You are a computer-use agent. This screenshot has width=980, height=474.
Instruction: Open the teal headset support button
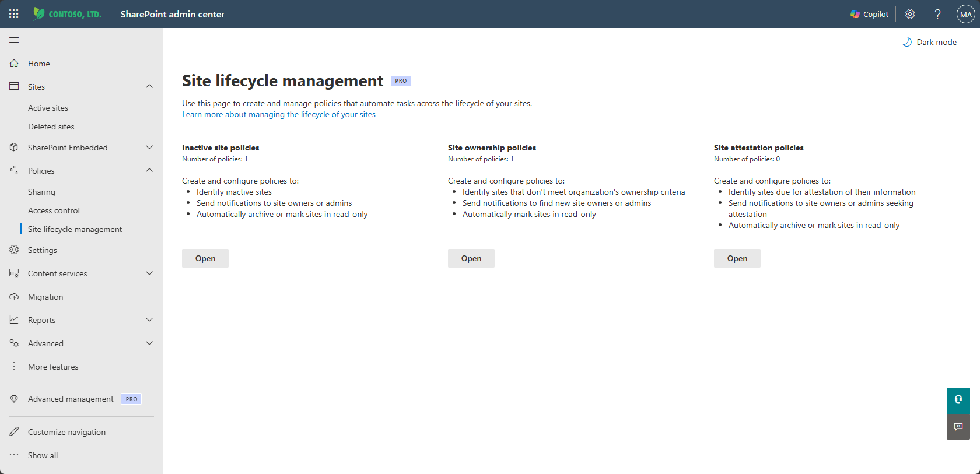coord(958,400)
